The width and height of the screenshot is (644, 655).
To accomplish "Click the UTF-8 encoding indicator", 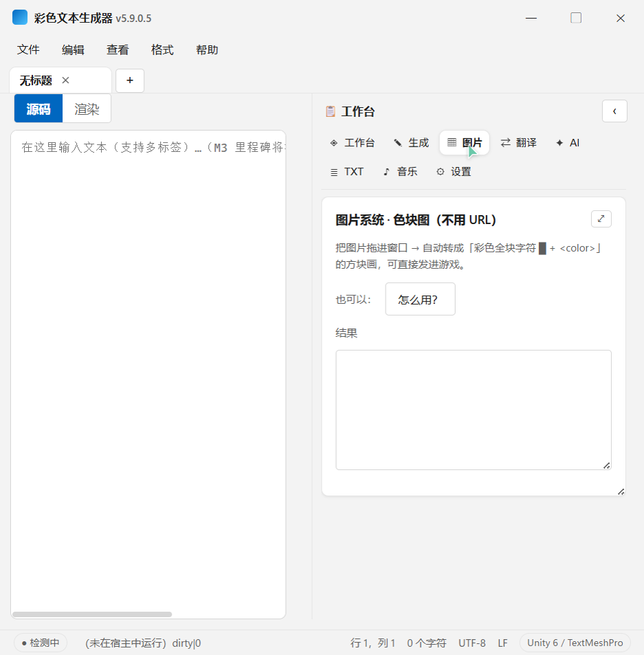I will (472, 643).
